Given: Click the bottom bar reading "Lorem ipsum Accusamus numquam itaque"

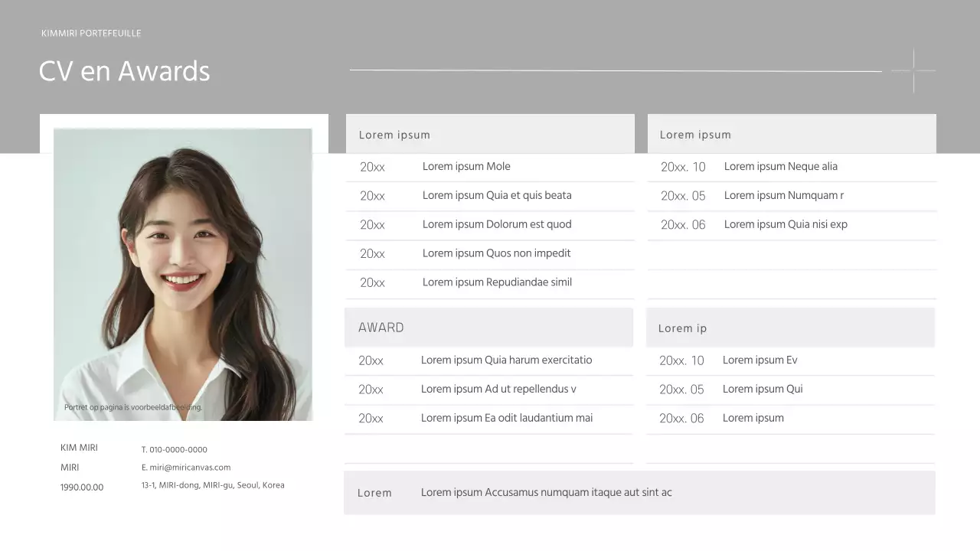Looking at the screenshot, I should click(546, 492).
